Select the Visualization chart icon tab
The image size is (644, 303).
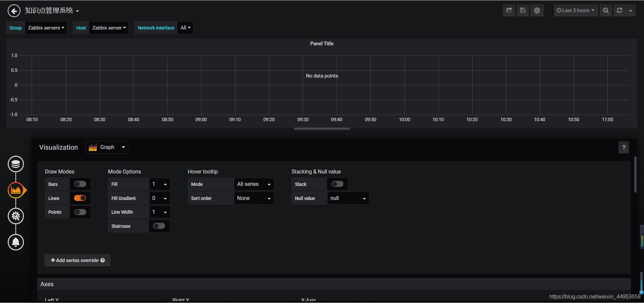(16, 190)
